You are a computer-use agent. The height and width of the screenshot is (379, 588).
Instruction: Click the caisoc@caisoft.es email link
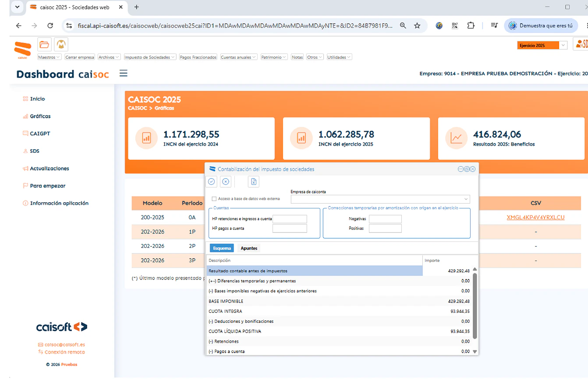point(61,345)
